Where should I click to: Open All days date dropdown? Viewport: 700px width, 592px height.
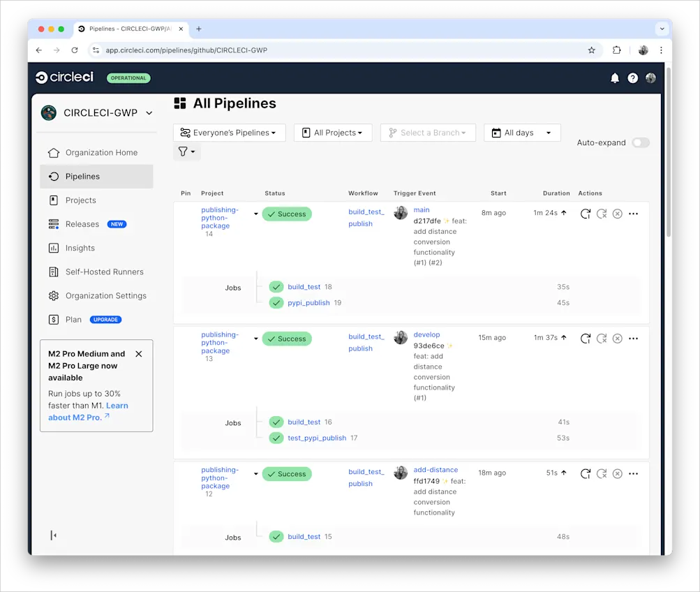point(522,133)
